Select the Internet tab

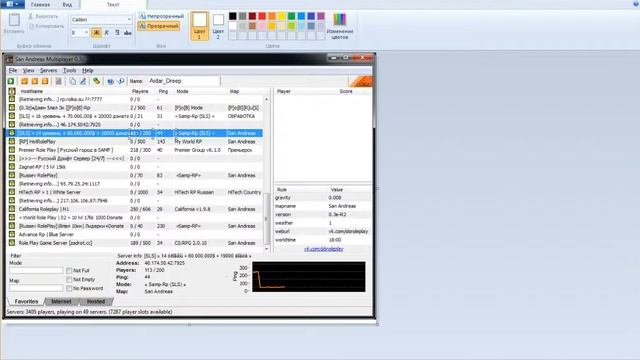61,301
